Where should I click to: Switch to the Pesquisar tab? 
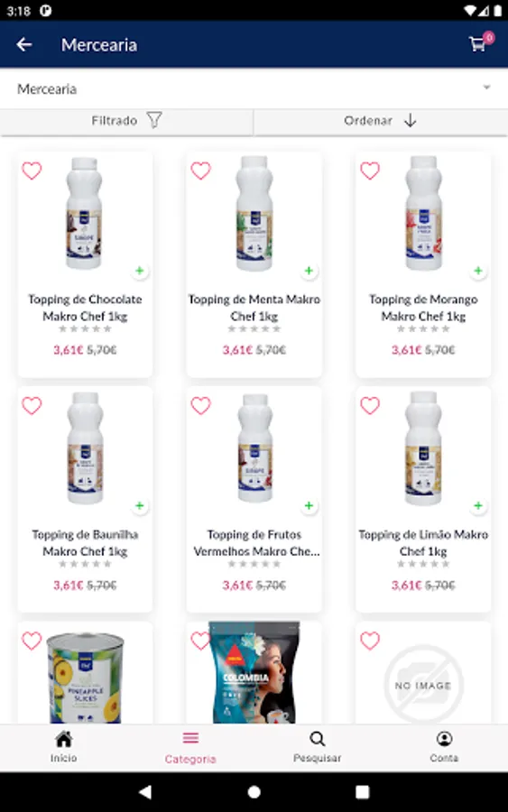317,747
